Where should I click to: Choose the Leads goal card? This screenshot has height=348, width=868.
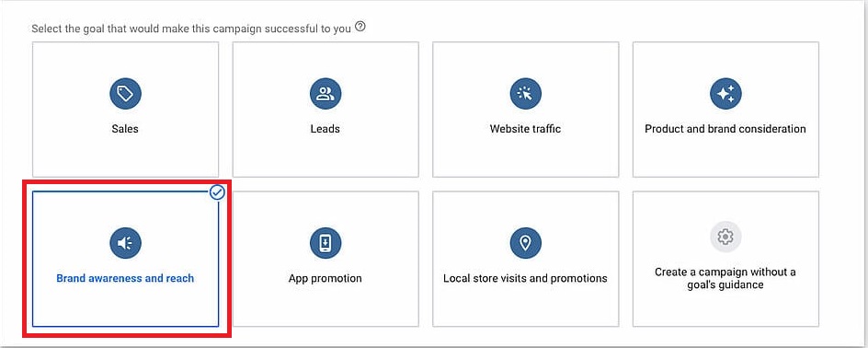[x=325, y=110]
